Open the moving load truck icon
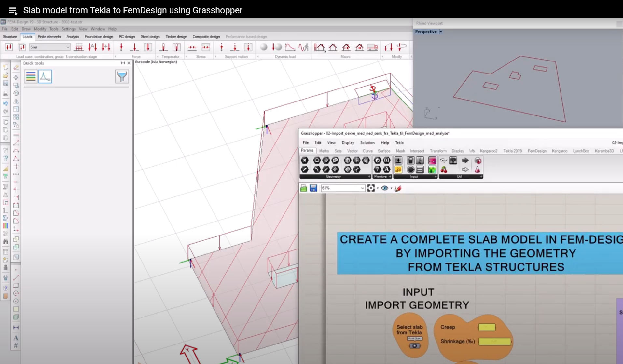Viewport: 623px width, 364px height. (x=373, y=47)
